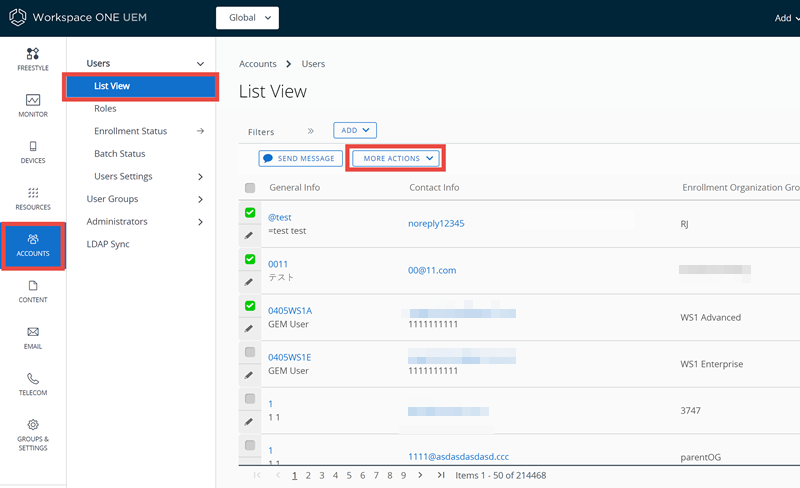Click the pencil edit icon for @test
Viewport: 800px width, 488px height.
pyautogui.click(x=249, y=235)
